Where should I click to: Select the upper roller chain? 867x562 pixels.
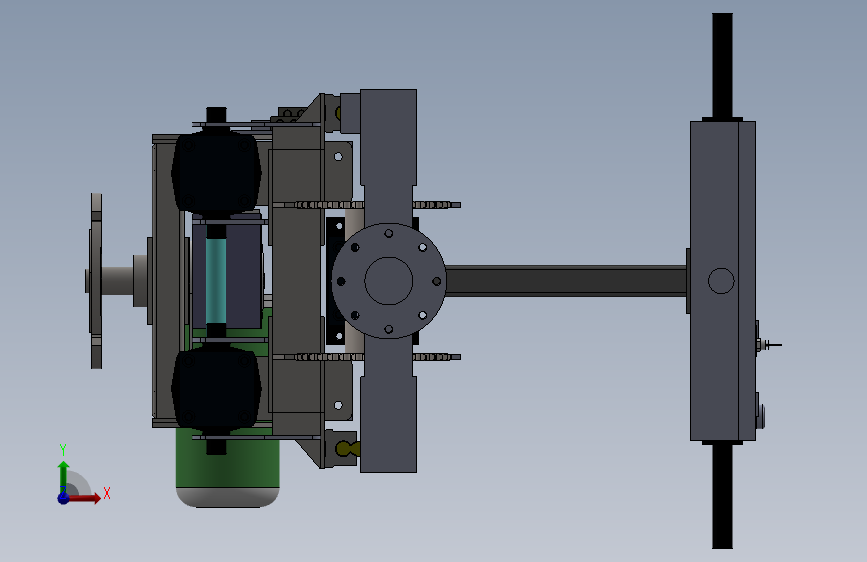tap(367, 205)
